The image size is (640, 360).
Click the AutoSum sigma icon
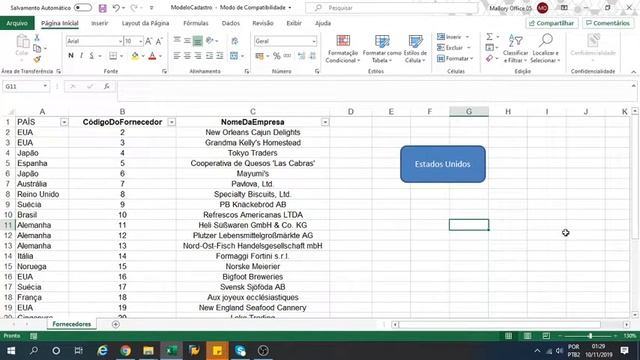pyautogui.click(x=489, y=37)
